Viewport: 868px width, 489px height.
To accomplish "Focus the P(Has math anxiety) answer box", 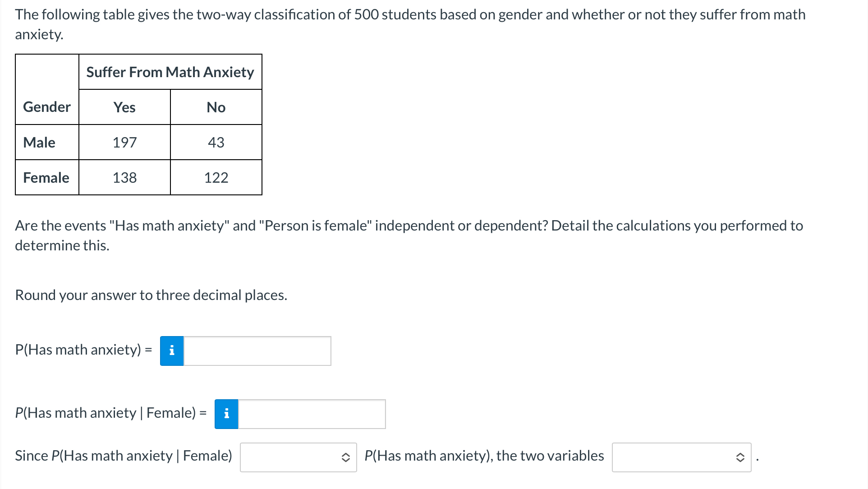I will point(257,351).
